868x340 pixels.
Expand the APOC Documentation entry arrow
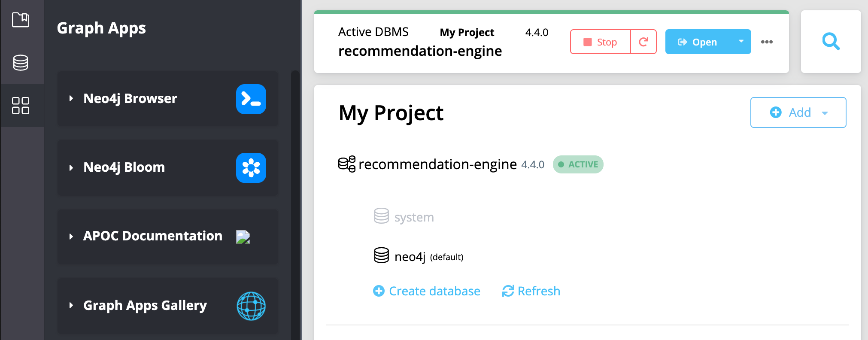(71, 236)
